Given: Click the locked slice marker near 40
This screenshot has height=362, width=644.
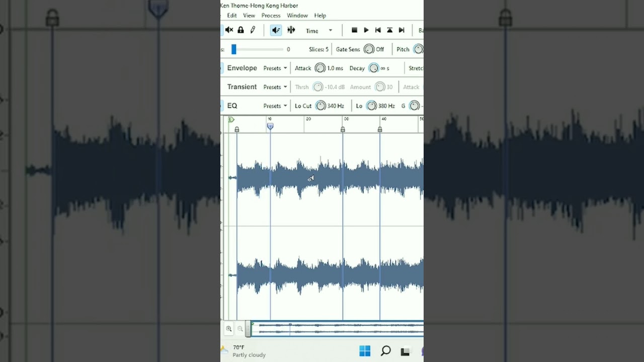Looking at the screenshot, I should coord(380,130).
